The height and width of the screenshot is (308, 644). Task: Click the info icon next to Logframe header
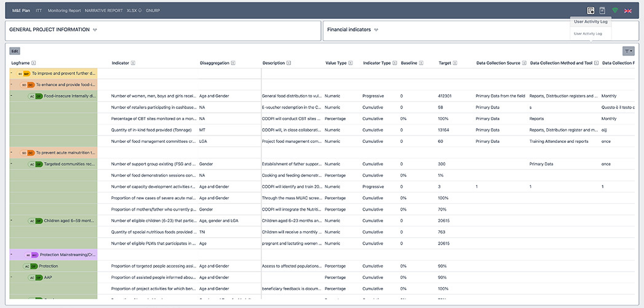click(34, 63)
